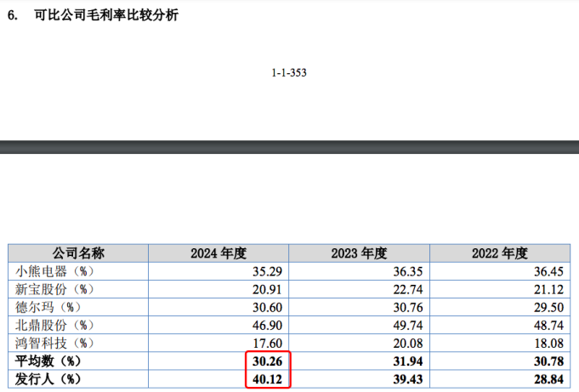The height and width of the screenshot is (392, 579).
Task: Click the value 35.29 for 小熊电器
Action: (x=267, y=271)
